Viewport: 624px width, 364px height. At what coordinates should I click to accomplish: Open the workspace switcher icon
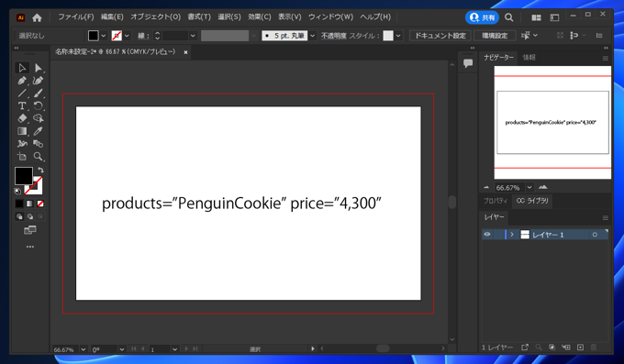(x=554, y=17)
